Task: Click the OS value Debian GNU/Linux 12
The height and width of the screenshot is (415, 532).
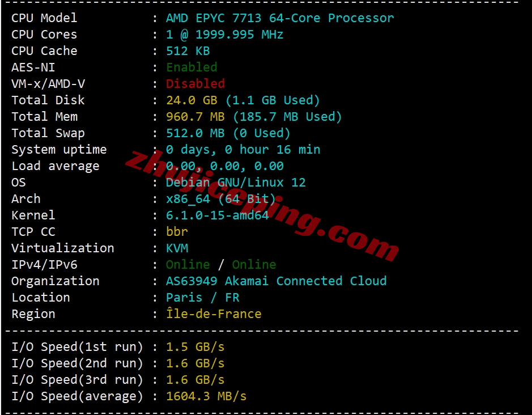Action: (x=236, y=183)
